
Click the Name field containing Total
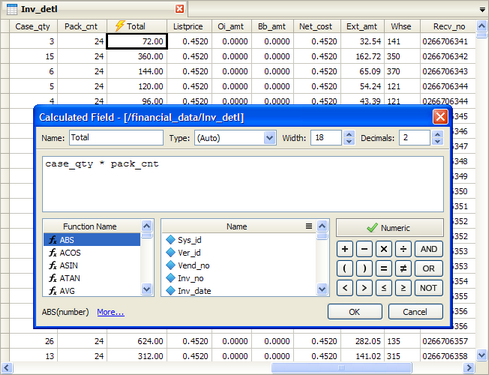[116, 138]
